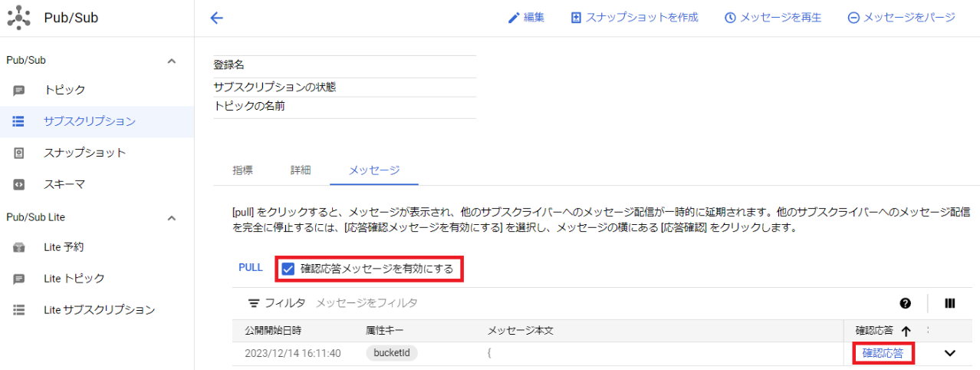The image size is (980, 370).
Task: Click the メッセージ本文 column header
Action: 521,331
